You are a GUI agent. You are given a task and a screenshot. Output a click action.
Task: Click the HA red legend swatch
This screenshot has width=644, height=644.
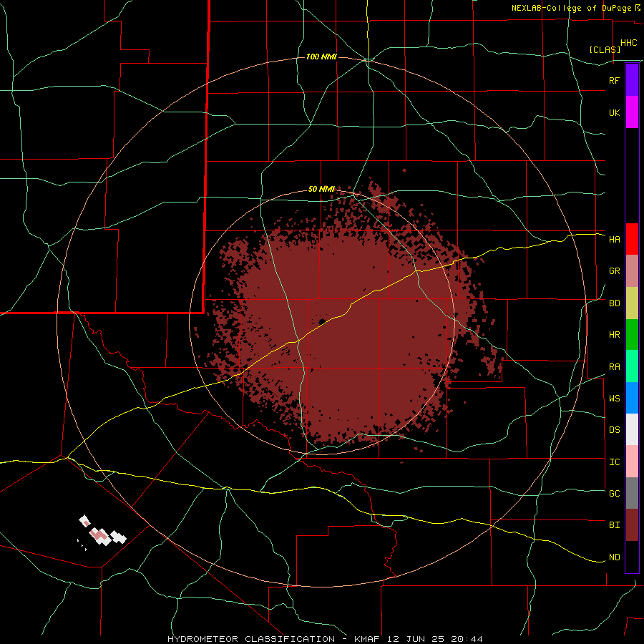[x=632, y=239]
